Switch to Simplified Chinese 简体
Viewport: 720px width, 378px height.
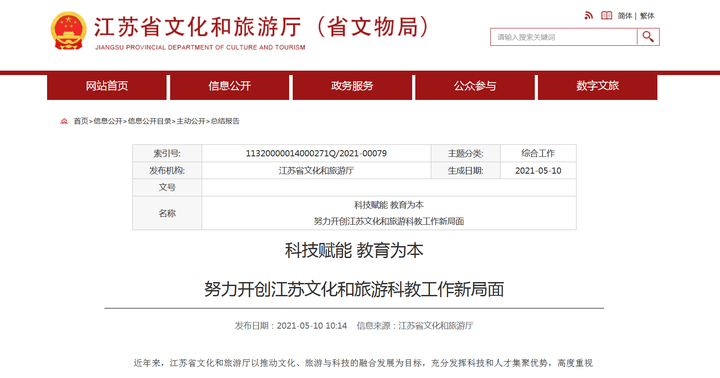point(624,16)
